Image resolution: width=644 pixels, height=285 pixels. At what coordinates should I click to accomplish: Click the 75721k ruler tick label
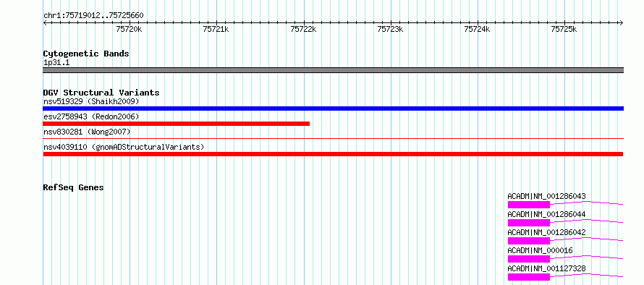pyautogui.click(x=216, y=29)
